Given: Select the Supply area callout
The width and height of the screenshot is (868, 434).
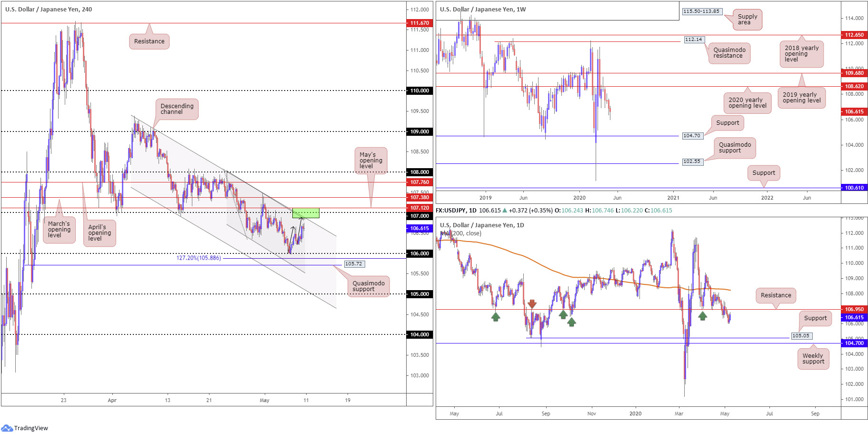Looking at the screenshot, I should click(x=748, y=20).
